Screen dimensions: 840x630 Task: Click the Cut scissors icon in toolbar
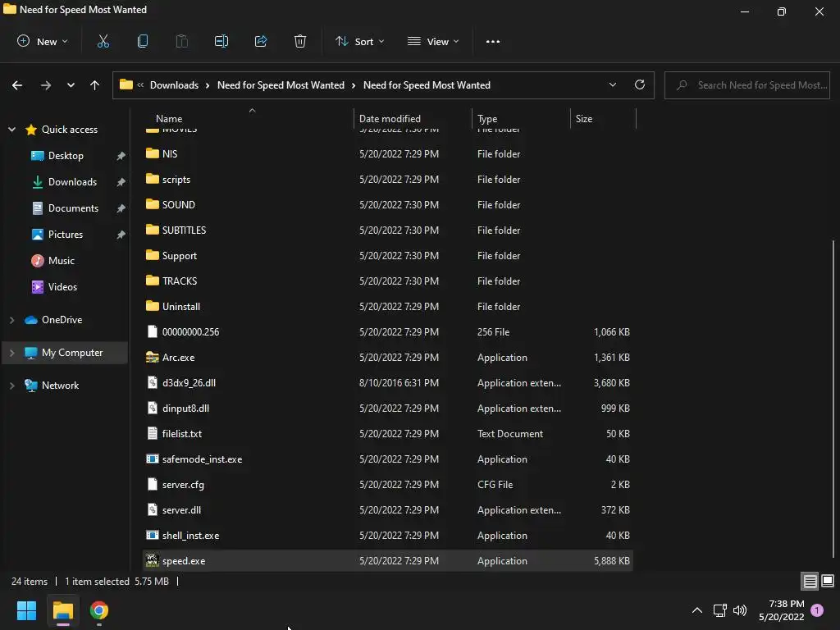103,41
